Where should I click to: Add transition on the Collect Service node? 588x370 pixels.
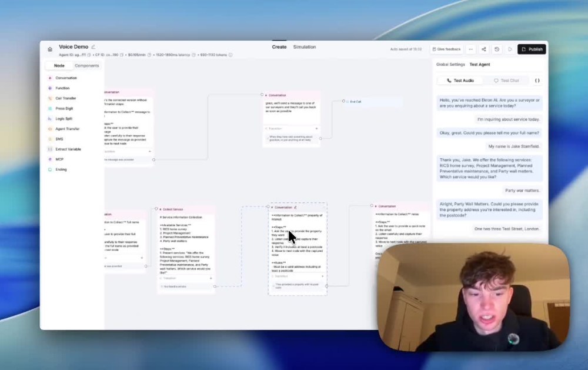211,278
